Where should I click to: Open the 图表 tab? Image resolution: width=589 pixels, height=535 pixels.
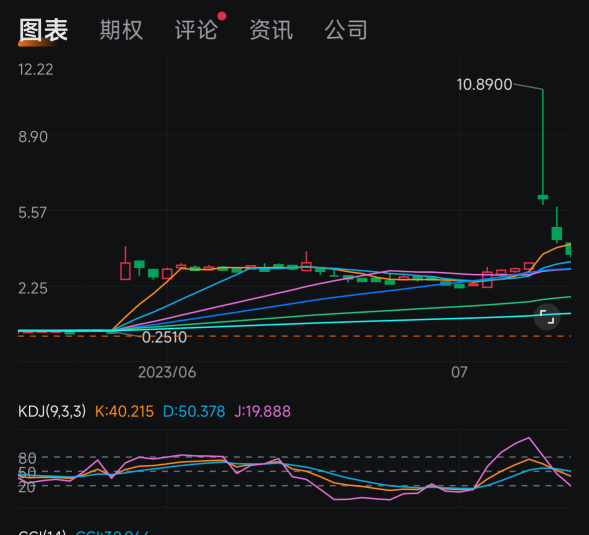point(43,30)
